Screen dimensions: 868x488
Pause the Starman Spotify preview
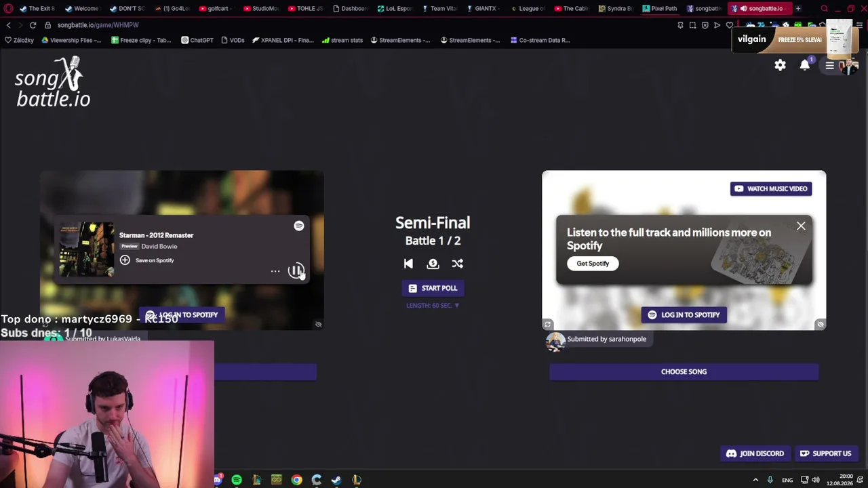click(296, 271)
